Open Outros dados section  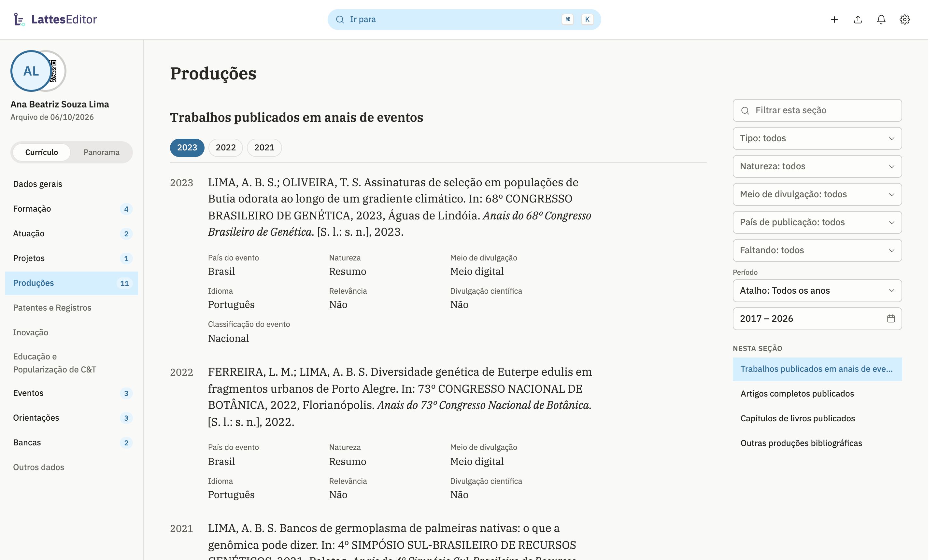point(72,467)
